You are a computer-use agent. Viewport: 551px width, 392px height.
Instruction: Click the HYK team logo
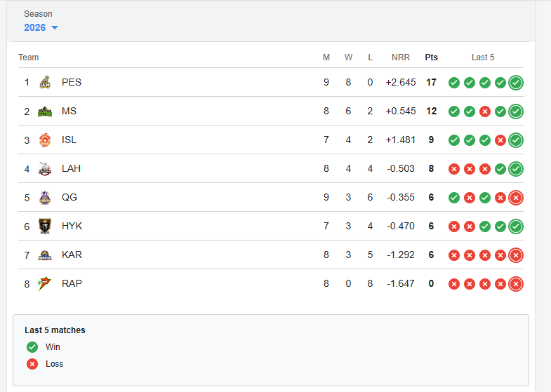click(45, 227)
